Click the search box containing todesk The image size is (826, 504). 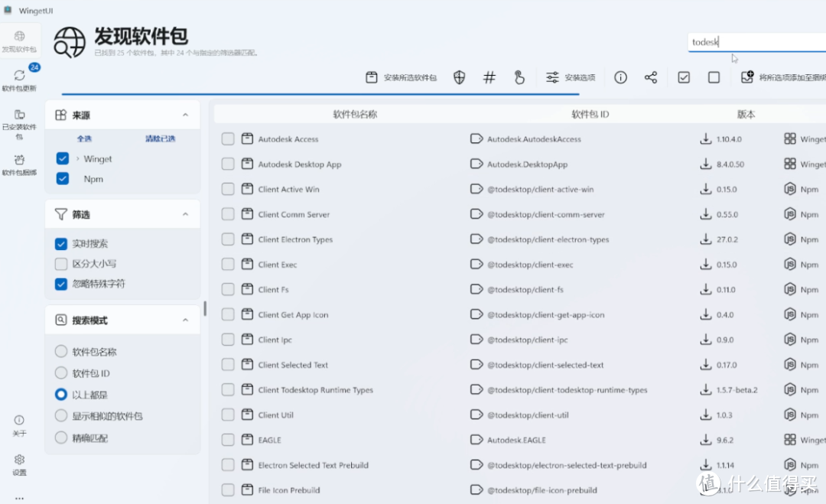point(756,42)
